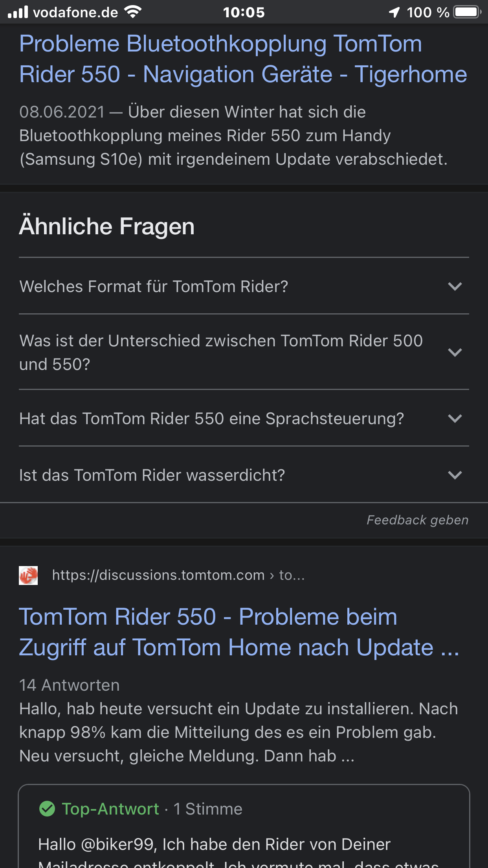Expand the Sprachsteuerung question chevron
Screen dimensions: 488x868
pyautogui.click(x=455, y=418)
